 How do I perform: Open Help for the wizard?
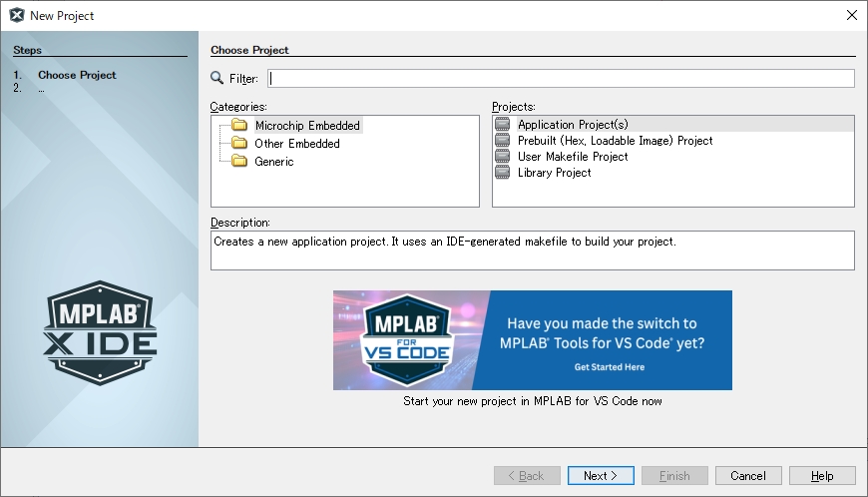[822, 476]
